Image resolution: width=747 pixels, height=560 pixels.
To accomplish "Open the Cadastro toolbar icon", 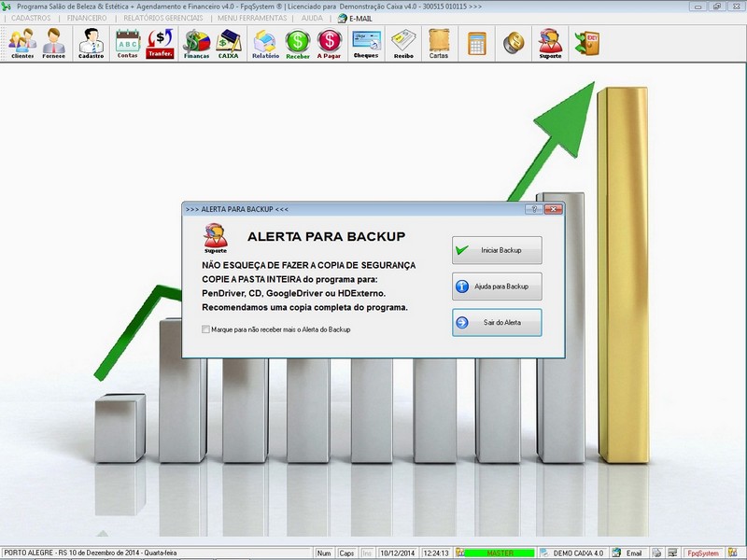I will click(91, 43).
